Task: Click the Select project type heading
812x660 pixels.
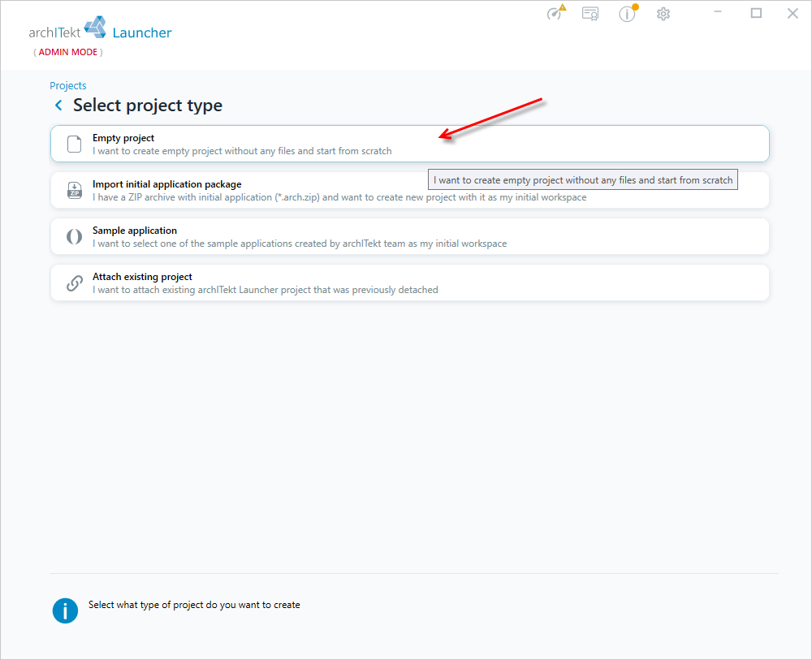Action: (x=148, y=106)
